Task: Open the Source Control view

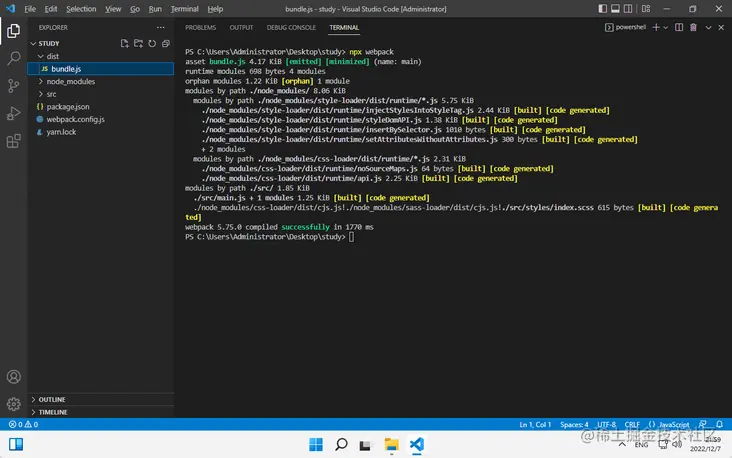Action: tap(14, 85)
